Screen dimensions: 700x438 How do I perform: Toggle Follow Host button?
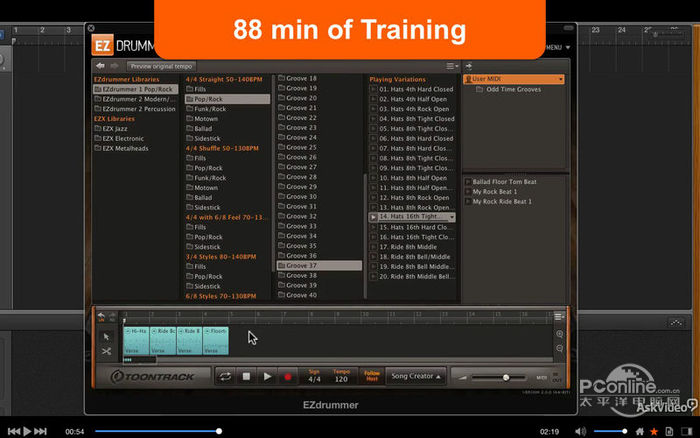371,376
